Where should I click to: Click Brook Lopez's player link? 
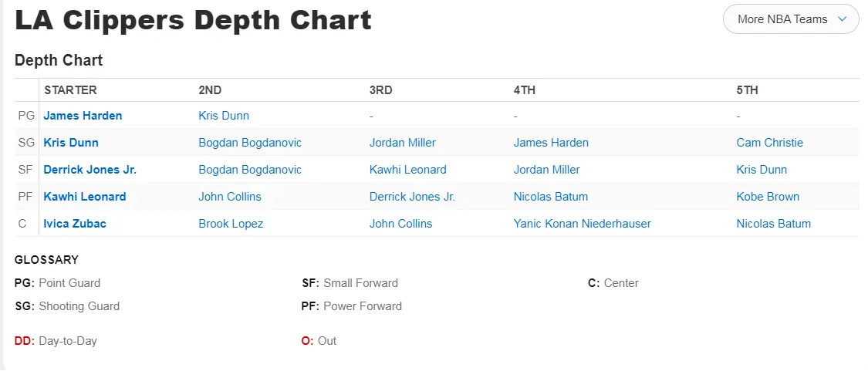point(231,224)
